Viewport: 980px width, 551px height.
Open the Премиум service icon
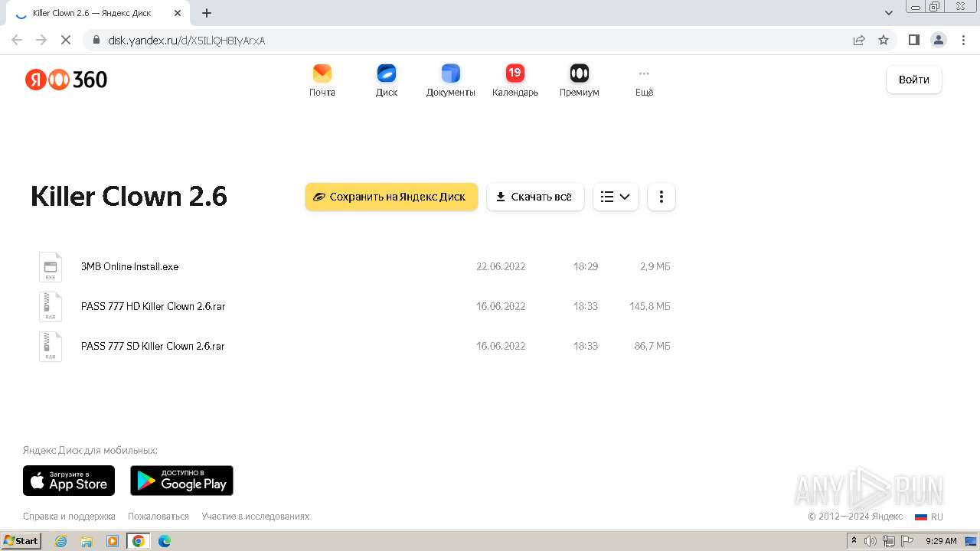[x=580, y=73]
